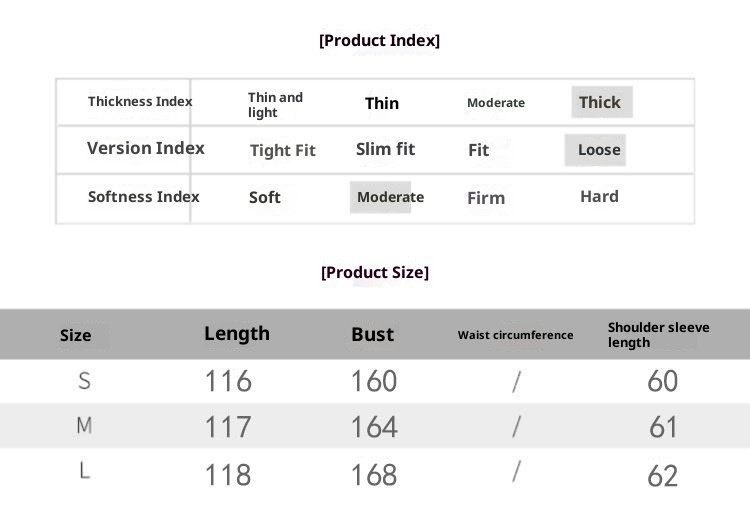The image size is (750, 516).
Task: Click the Bust column header
Action: 372,335
